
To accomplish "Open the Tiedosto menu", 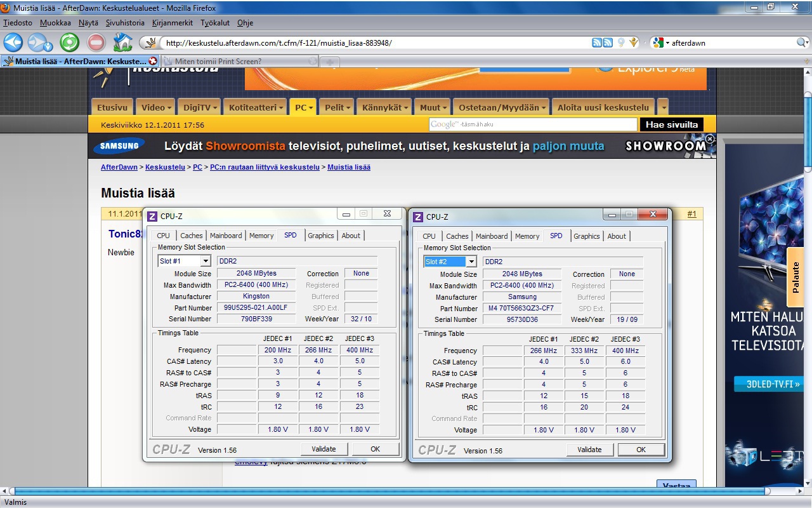I will click(18, 23).
